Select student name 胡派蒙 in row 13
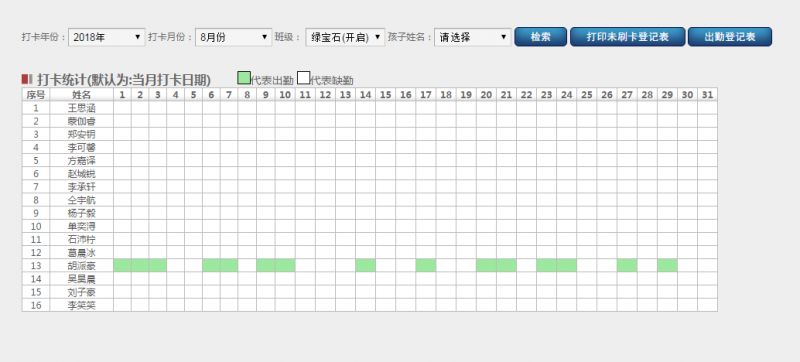This screenshot has width=800, height=362. point(82,266)
